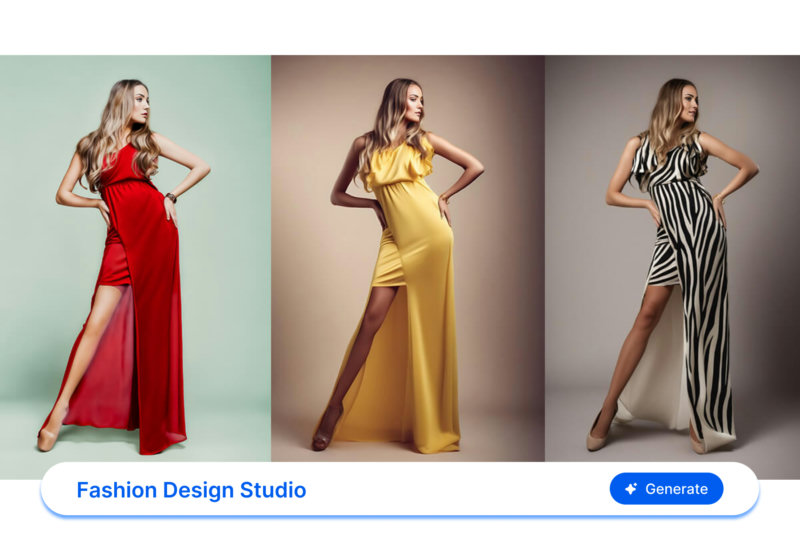
Task: Click the wristwatch on the red dress model
Action: coord(172,197)
